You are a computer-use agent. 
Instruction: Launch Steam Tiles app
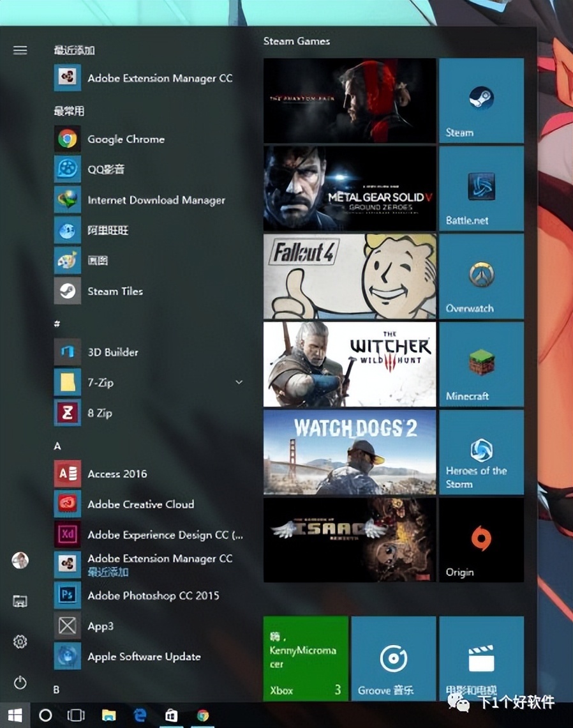coord(149,291)
